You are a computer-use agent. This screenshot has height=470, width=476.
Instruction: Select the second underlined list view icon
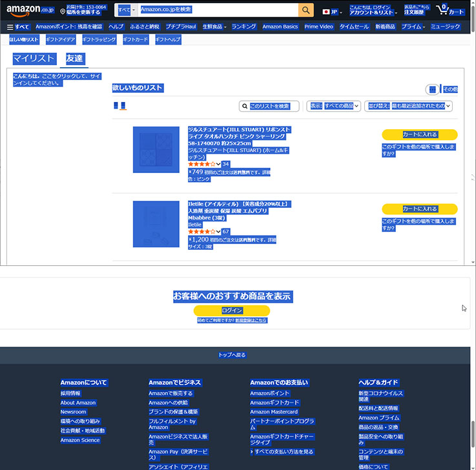click(x=123, y=106)
